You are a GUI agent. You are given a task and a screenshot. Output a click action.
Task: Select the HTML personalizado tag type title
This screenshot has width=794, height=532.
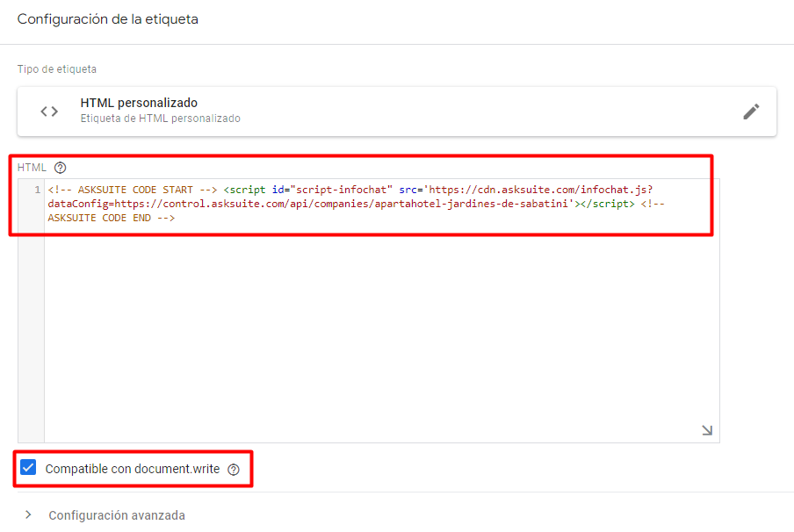click(x=139, y=103)
